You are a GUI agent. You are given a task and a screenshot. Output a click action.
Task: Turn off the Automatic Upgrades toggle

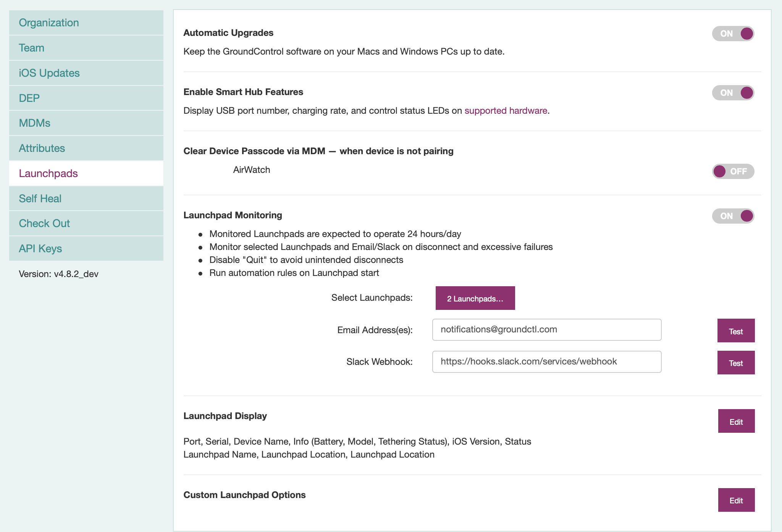coord(733,34)
